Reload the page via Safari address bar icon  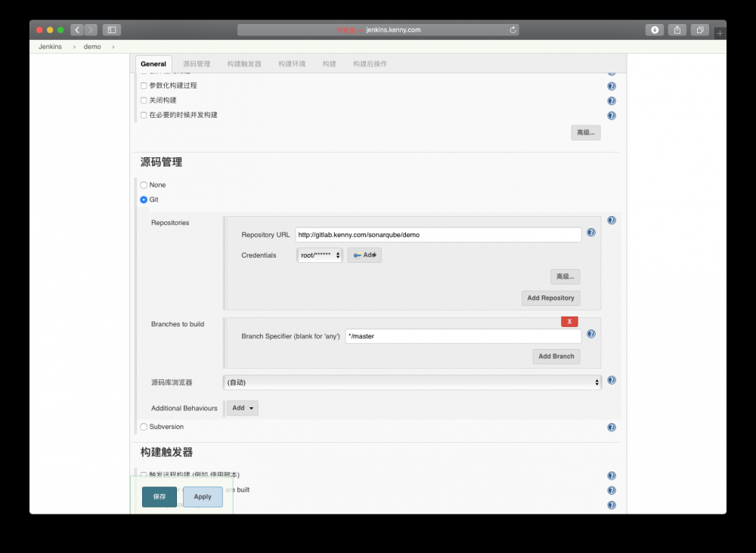click(x=513, y=29)
